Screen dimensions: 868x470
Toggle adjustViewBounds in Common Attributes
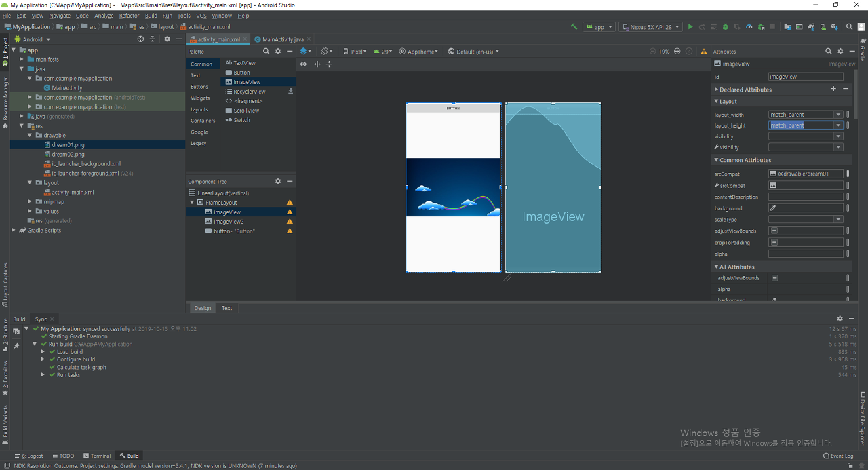(x=774, y=231)
